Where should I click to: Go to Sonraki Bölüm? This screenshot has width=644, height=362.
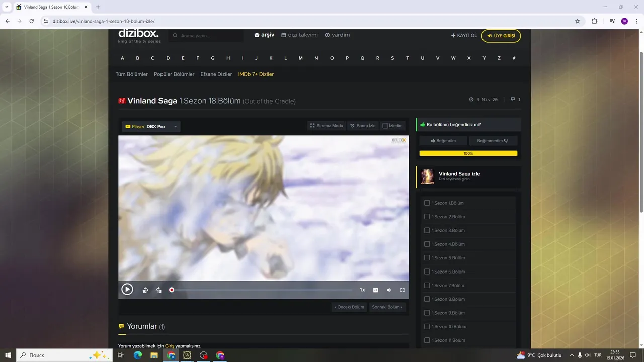click(387, 307)
